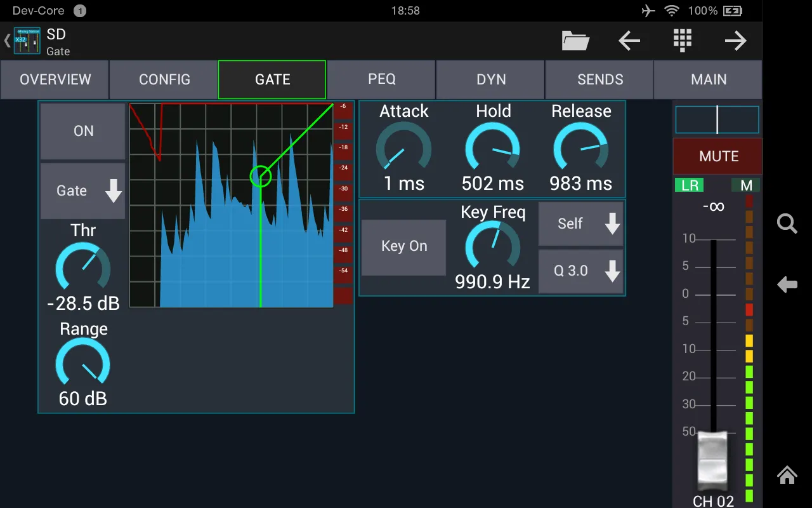Switch to the SENDS tab

pos(599,80)
